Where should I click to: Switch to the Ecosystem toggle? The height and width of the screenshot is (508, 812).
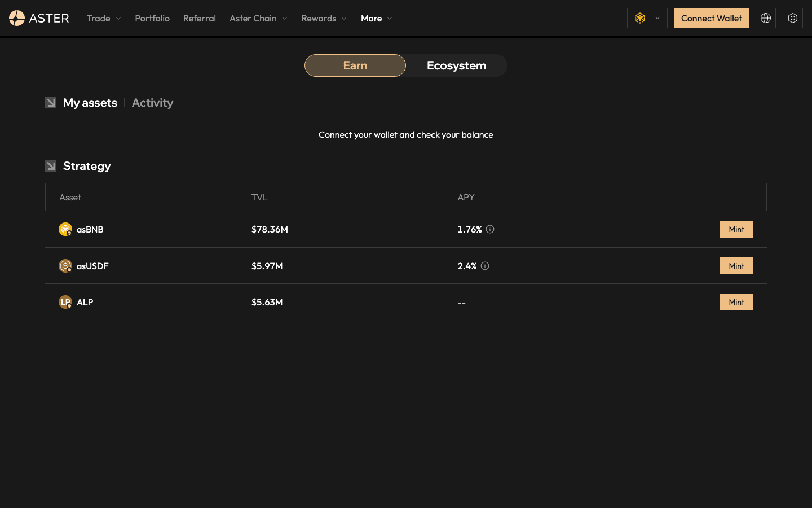coord(457,65)
